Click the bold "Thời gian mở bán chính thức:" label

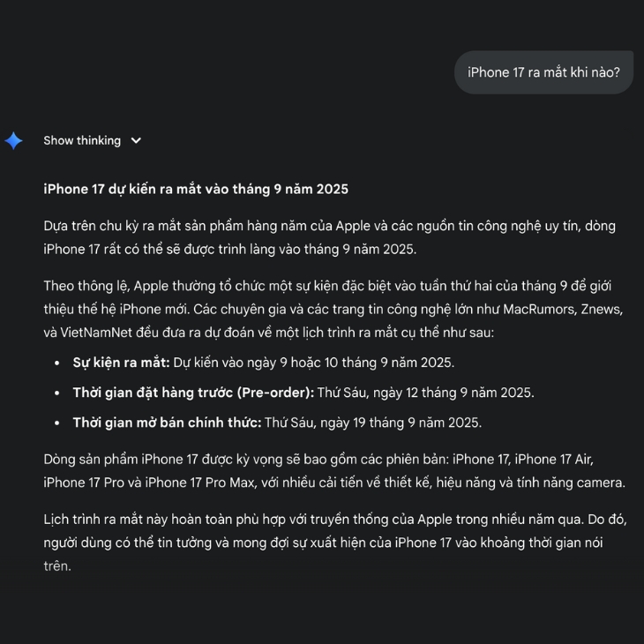[167, 423]
